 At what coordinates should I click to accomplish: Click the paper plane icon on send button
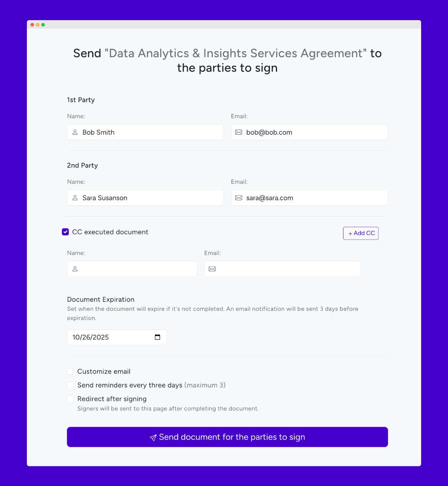153,438
